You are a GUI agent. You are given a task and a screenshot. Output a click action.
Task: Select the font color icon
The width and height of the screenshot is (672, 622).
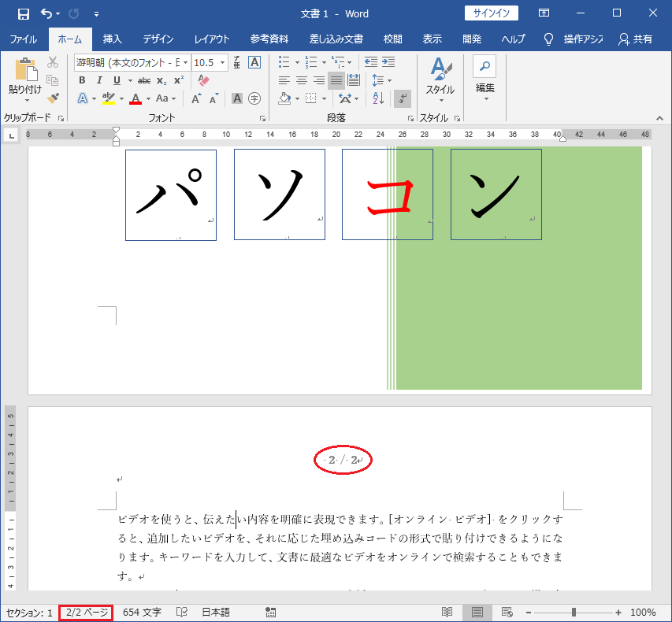(x=135, y=98)
